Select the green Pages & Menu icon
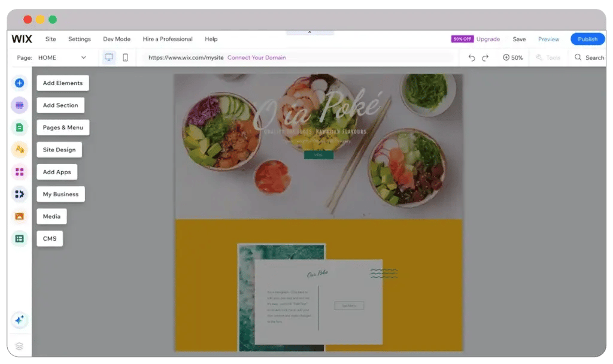 point(19,128)
